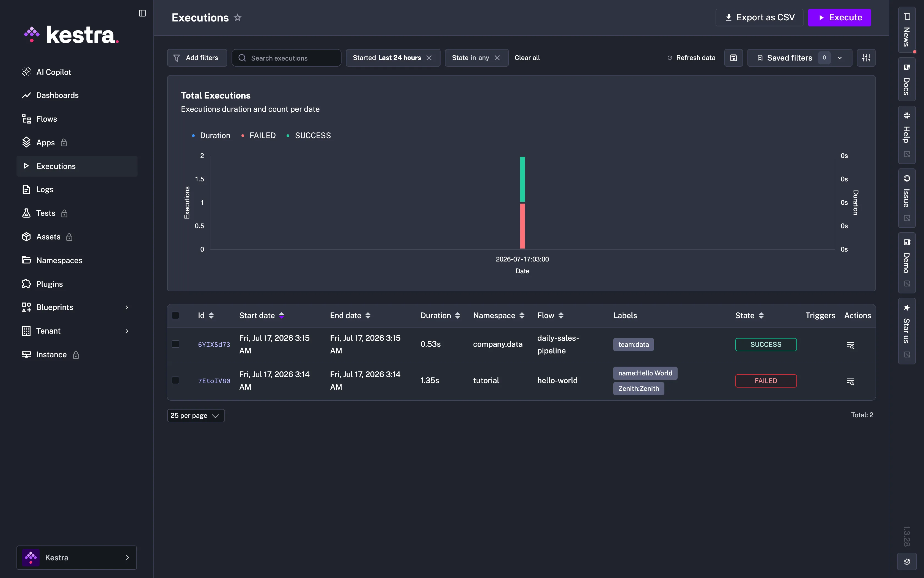
Task: Check the select-all executions checkbox
Action: point(176,315)
